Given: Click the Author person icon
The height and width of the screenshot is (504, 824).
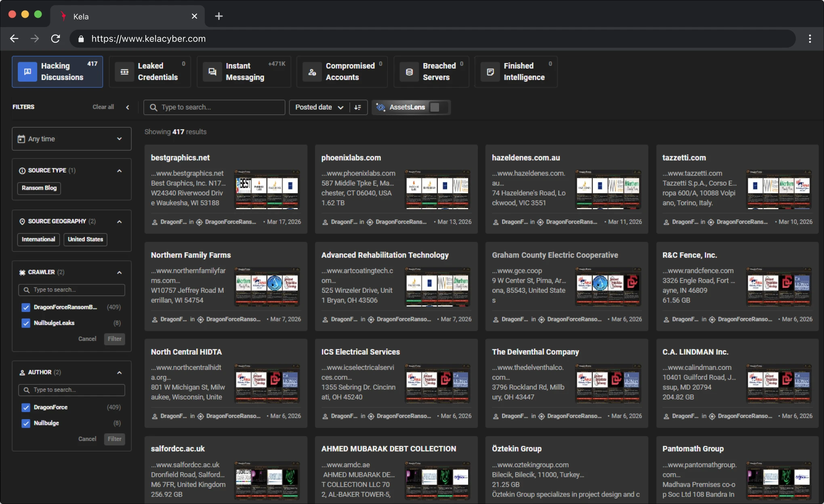Looking at the screenshot, I should [x=22, y=372].
